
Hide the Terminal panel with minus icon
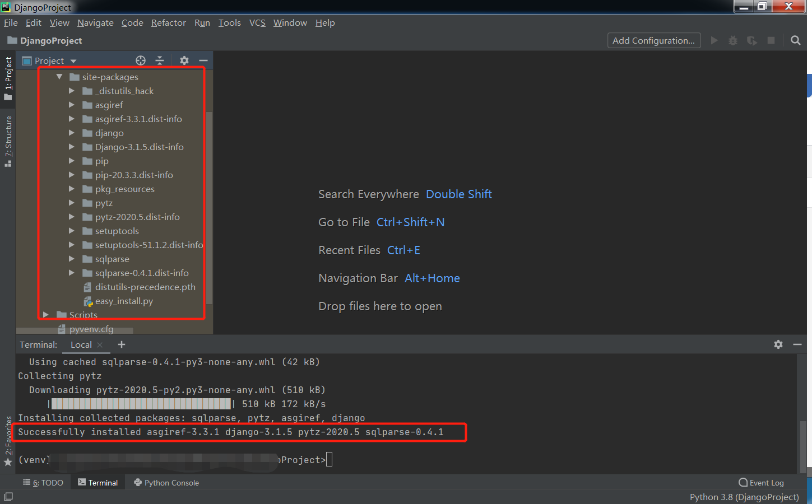pos(797,344)
